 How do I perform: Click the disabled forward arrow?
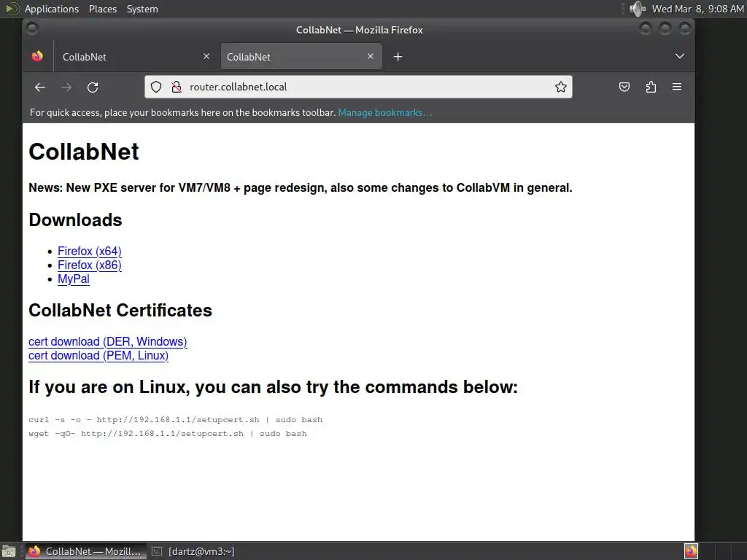(x=66, y=87)
